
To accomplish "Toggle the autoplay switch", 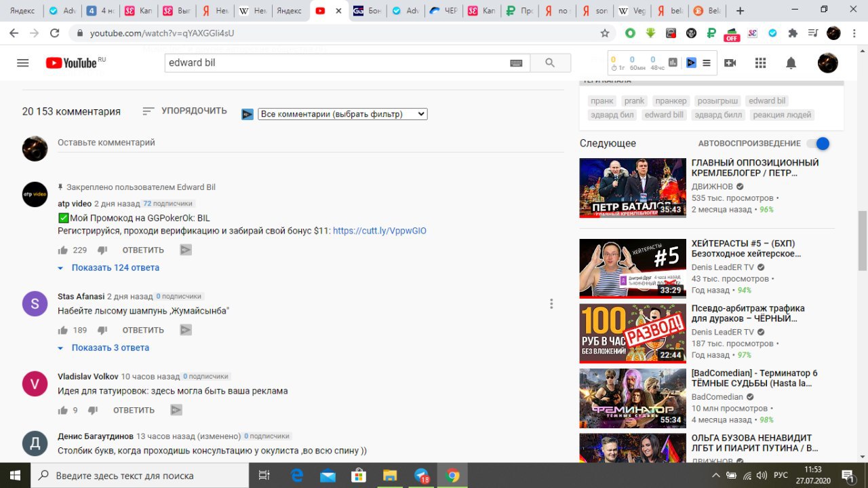I will click(x=818, y=143).
